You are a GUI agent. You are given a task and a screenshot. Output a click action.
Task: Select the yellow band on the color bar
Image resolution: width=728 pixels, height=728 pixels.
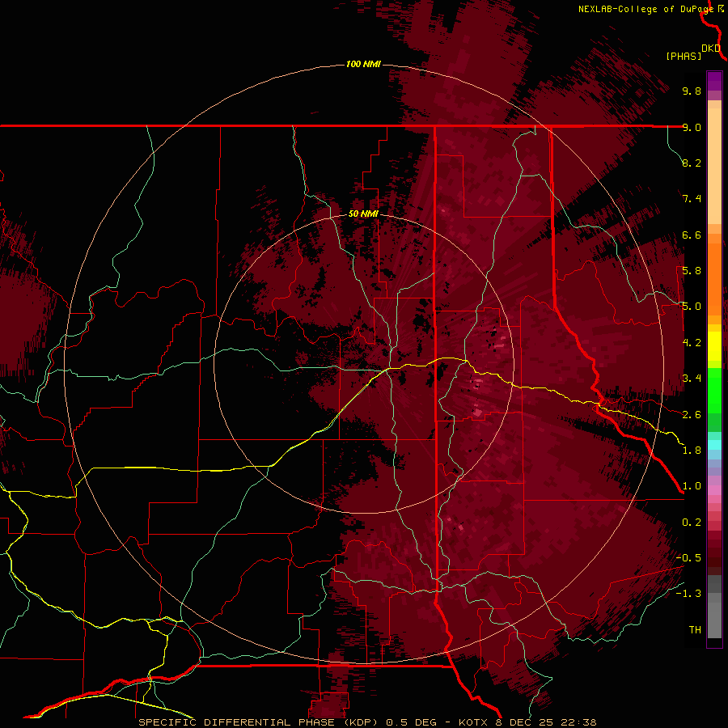click(x=714, y=346)
